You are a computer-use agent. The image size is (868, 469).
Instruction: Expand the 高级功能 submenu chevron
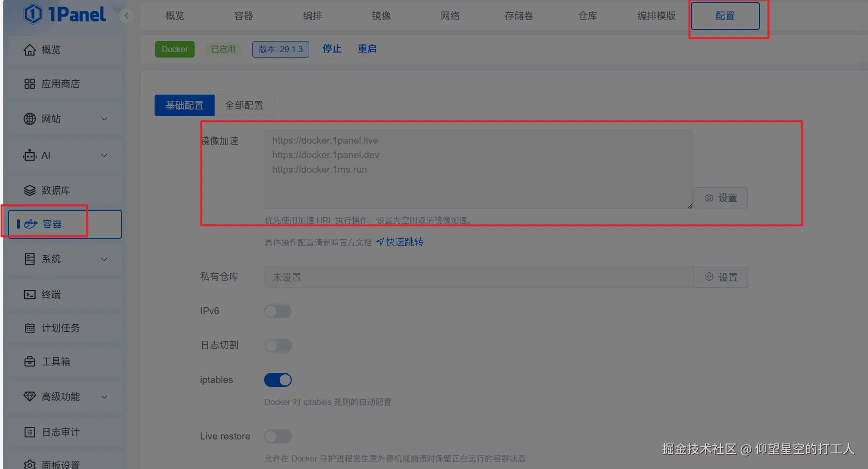coord(105,397)
